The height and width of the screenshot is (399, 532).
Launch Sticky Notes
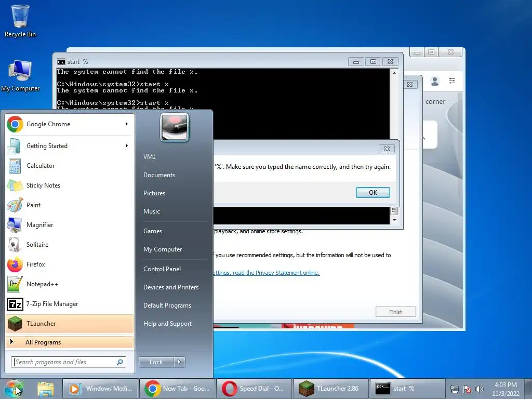[70, 185]
